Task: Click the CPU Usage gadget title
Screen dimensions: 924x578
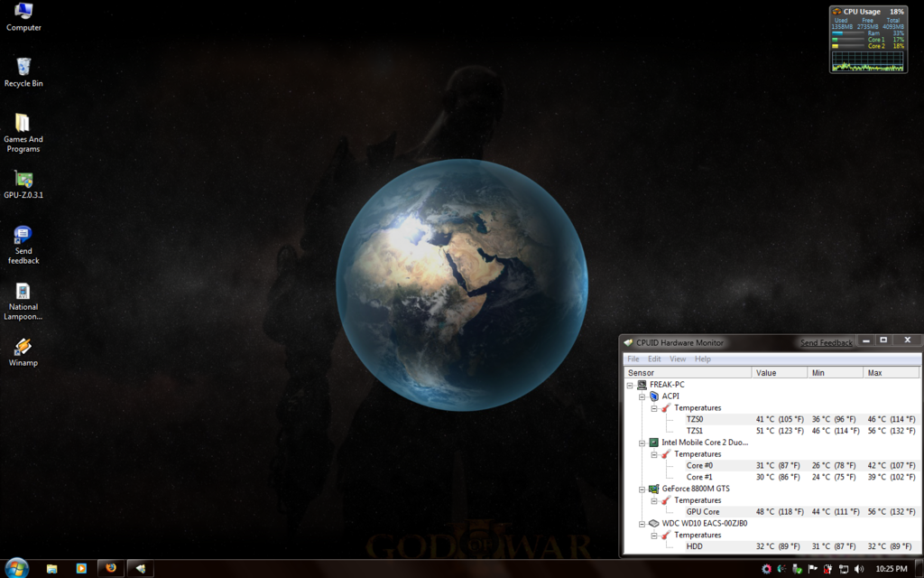Action: (862, 11)
